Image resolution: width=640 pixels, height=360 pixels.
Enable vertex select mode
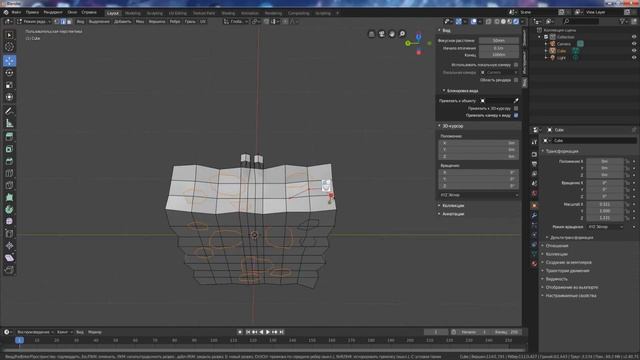(57, 22)
